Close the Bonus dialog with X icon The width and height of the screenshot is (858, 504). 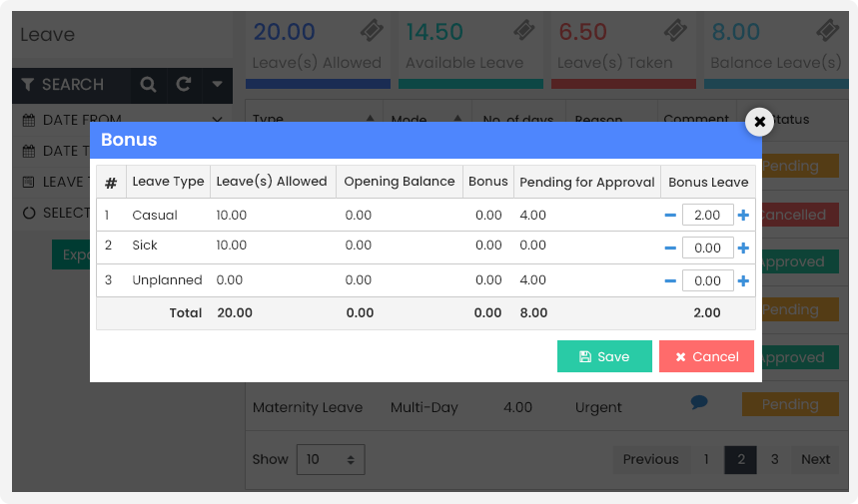pos(759,122)
